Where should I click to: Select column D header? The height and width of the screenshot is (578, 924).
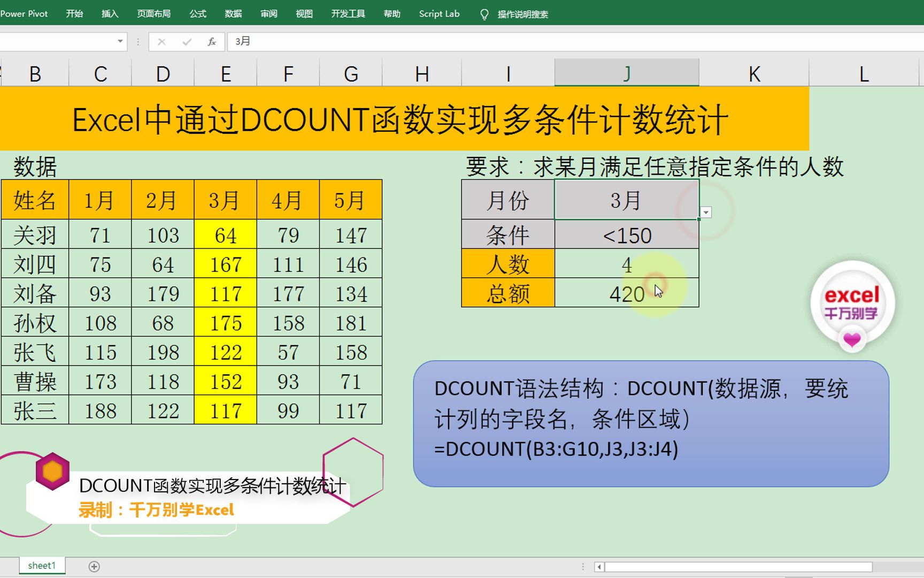point(163,73)
